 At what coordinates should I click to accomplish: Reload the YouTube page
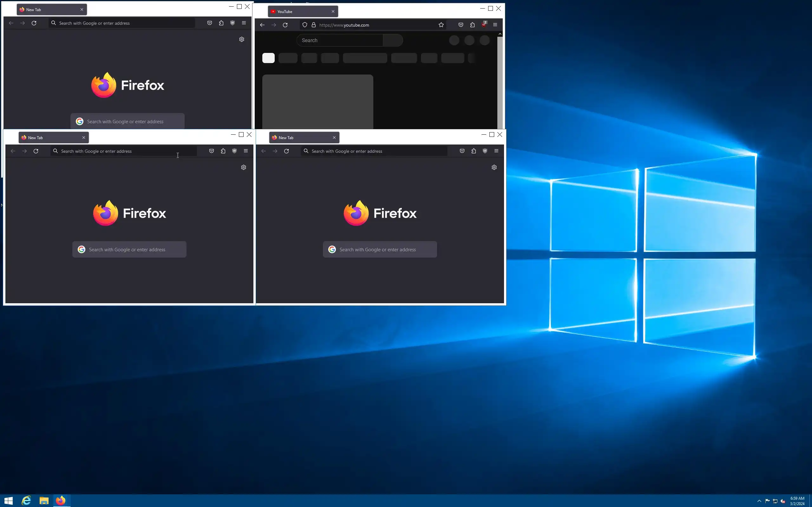[285, 25]
